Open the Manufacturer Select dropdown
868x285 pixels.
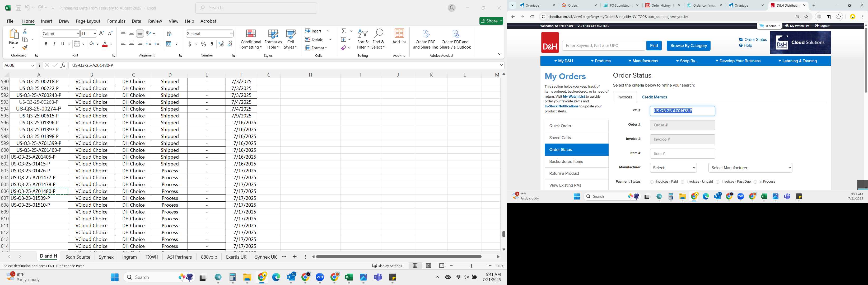point(673,168)
